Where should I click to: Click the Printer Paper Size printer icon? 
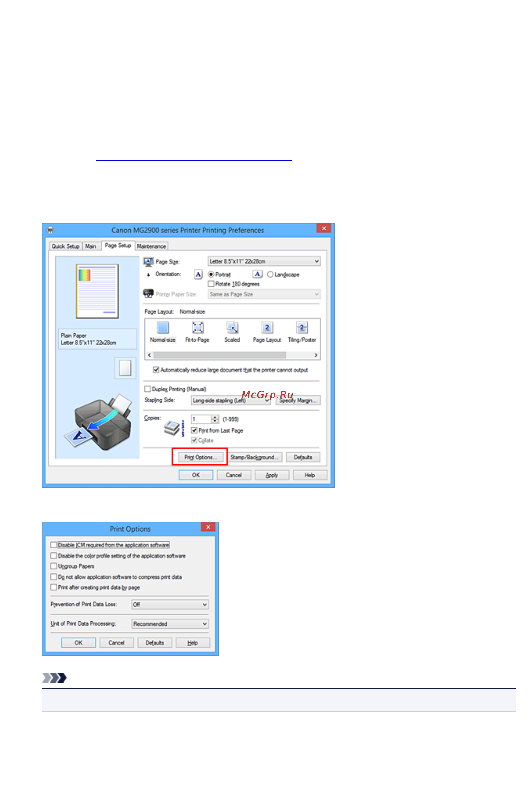click(148, 293)
